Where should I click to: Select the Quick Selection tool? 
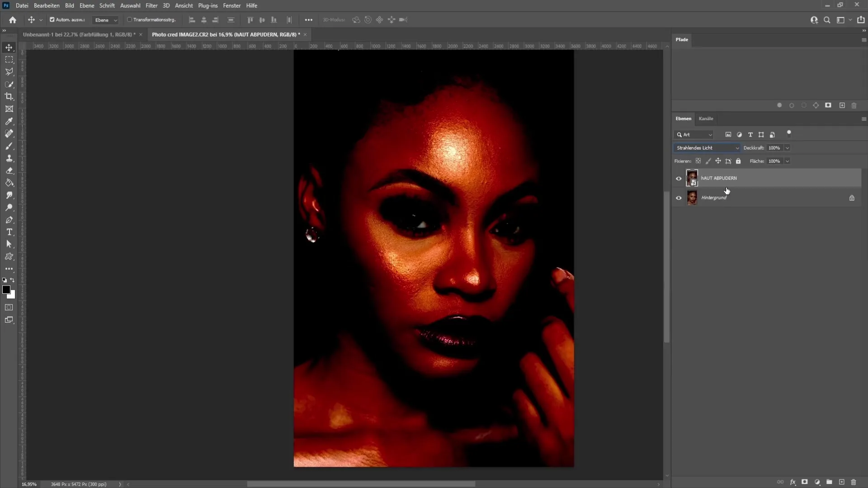9,84
